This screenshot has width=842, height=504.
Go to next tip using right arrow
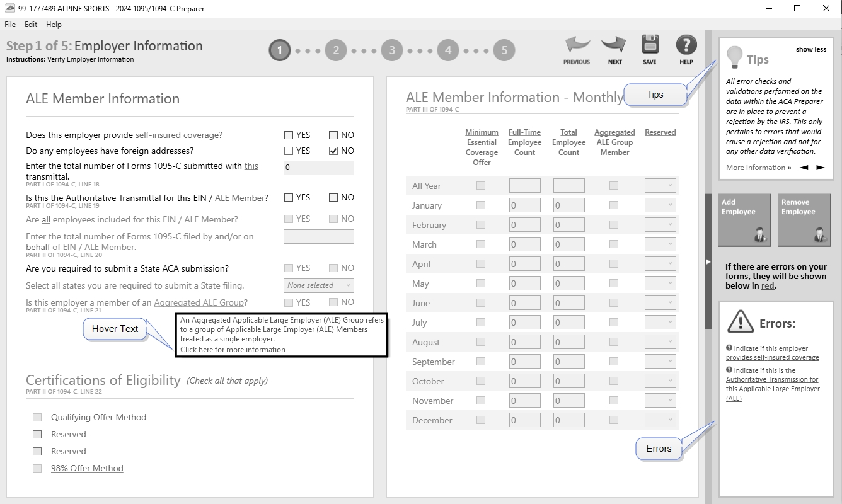[820, 168]
